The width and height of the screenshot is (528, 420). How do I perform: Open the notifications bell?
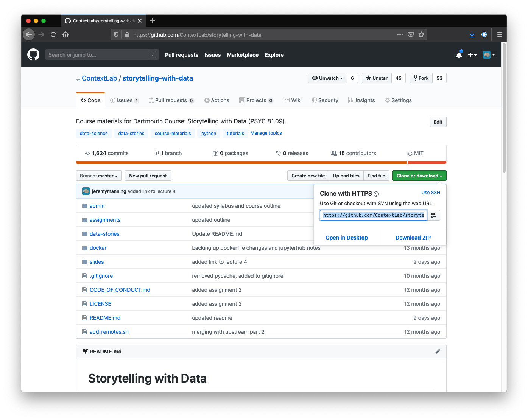tap(459, 55)
